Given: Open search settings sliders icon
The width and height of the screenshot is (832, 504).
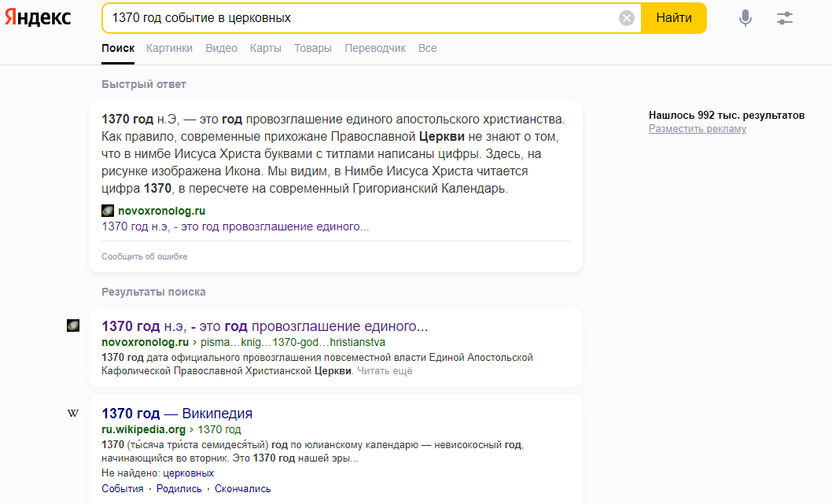Looking at the screenshot, I should point(784,18).
